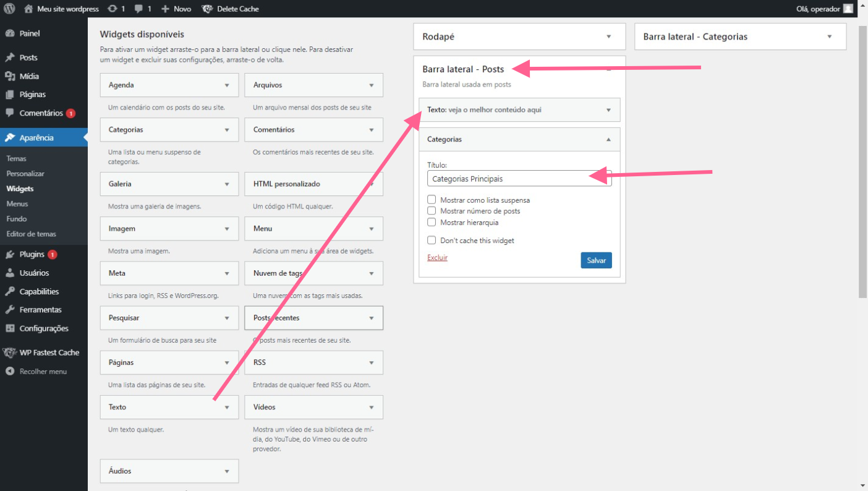Image resolution: width=868 pixels, height=491 pixels.
Task: Click the Barra lateral - Posts heading
Action: 463,69
